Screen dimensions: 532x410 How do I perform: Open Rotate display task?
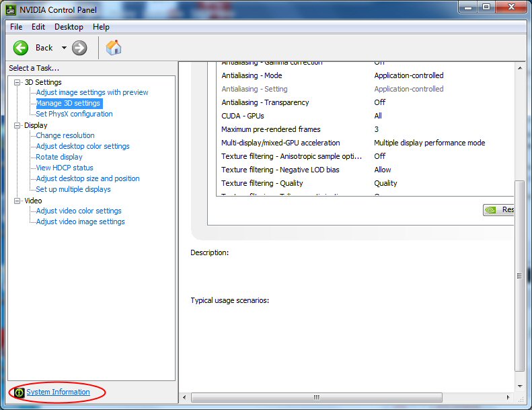(x=59, y=157)
